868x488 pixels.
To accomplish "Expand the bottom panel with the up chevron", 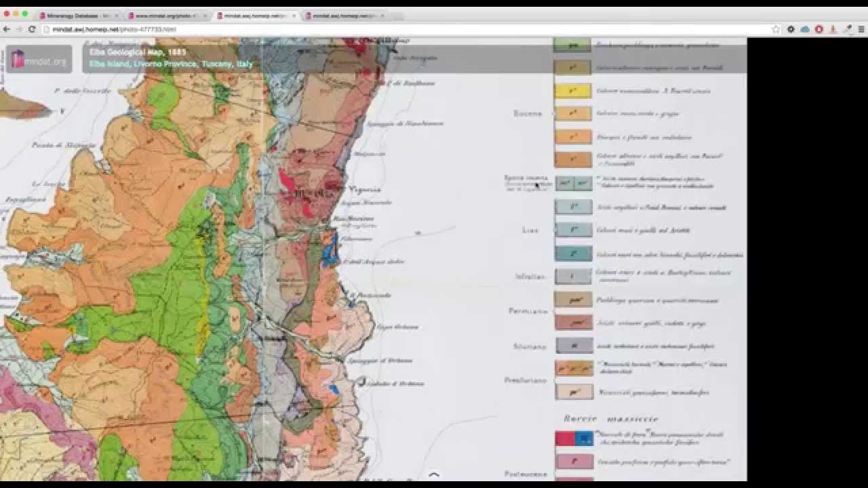I will coord(434,474).
